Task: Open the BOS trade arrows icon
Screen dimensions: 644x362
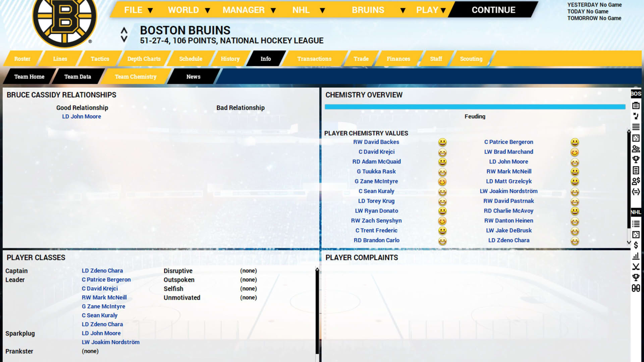Action: coord(636,192)
